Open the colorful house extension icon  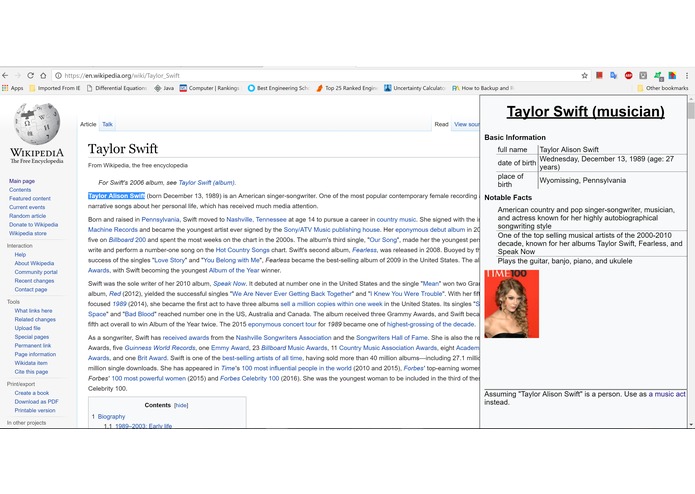[672, 75]
